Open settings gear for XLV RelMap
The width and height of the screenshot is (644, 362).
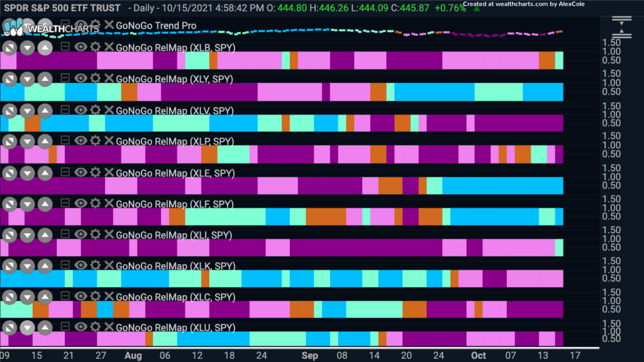point(96,110)
